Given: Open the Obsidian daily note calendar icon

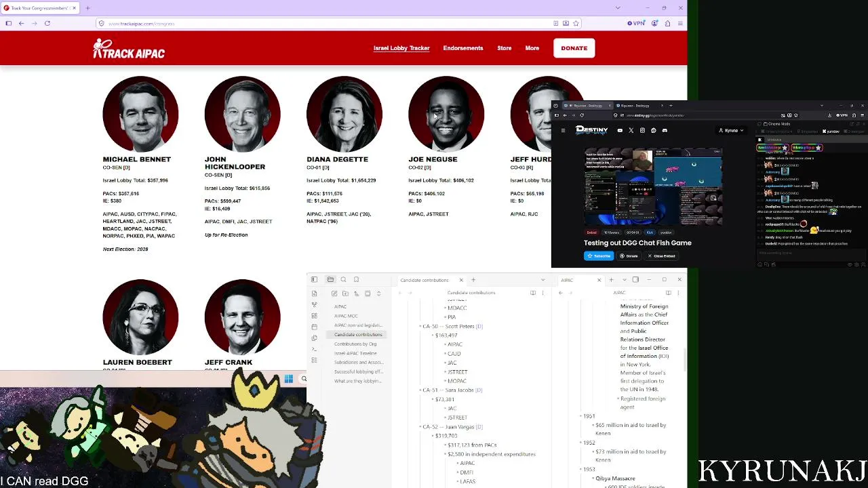Looking at the screenshot, I should [x=314, y=327].
